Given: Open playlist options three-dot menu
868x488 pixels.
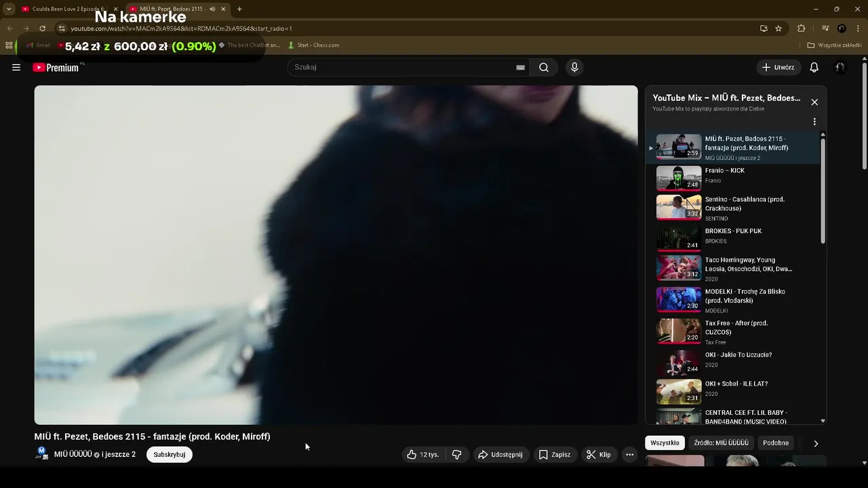Looking at the screenshot, I should pyautogui.click(x=814, y=122).
